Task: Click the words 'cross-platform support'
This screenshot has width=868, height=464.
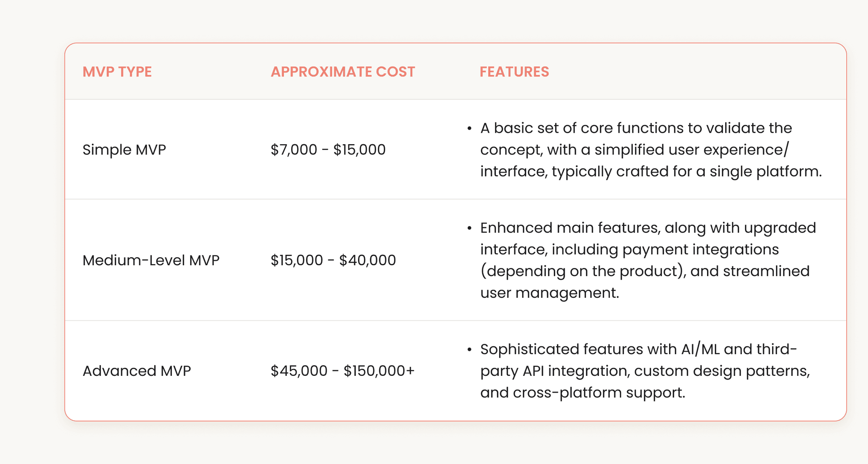Action: pos(599,393)
